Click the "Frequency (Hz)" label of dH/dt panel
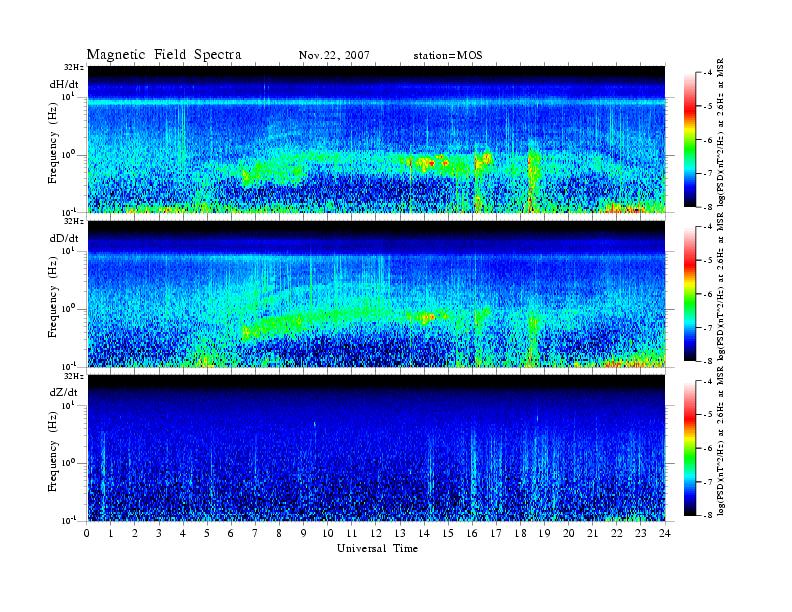Screen dimensions: 792x612 [53, 143]
